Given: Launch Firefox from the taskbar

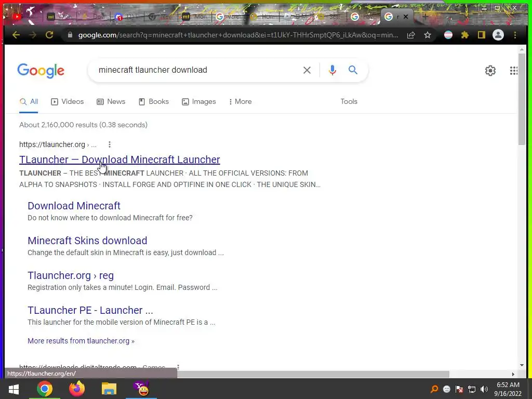Looking at the screenshot, I should pos(77,389).
